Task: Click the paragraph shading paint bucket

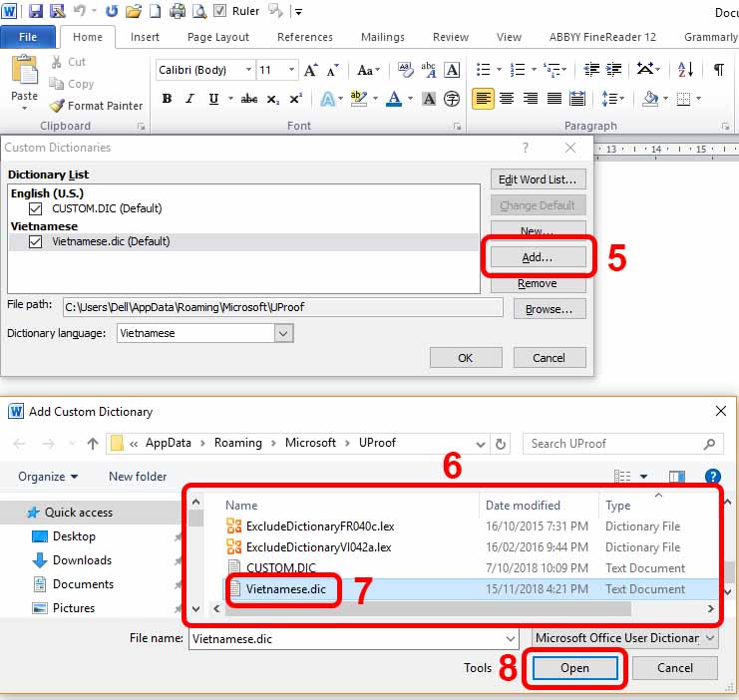Action: [651, 99]
